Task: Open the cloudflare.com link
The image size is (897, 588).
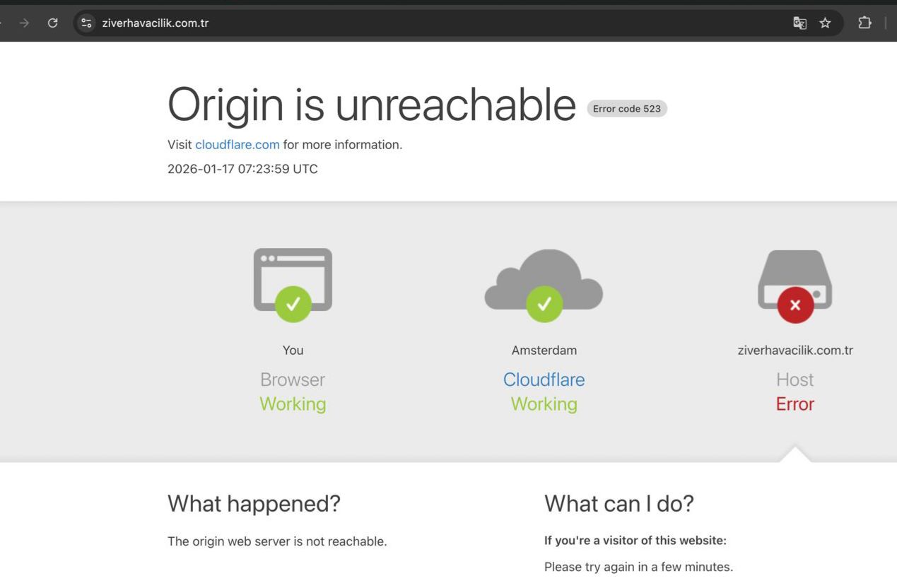Action: pos(238,145)
